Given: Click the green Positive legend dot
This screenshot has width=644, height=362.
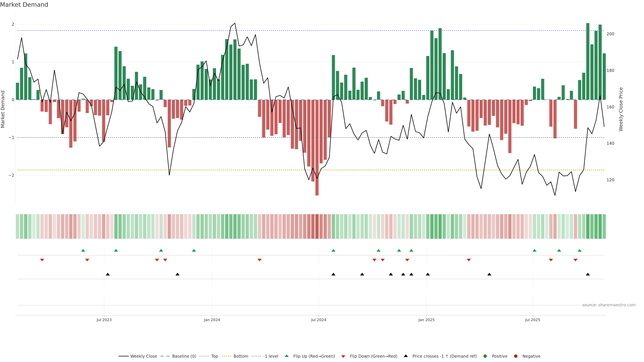Looking at the screenshot, I should pos(485,356).
